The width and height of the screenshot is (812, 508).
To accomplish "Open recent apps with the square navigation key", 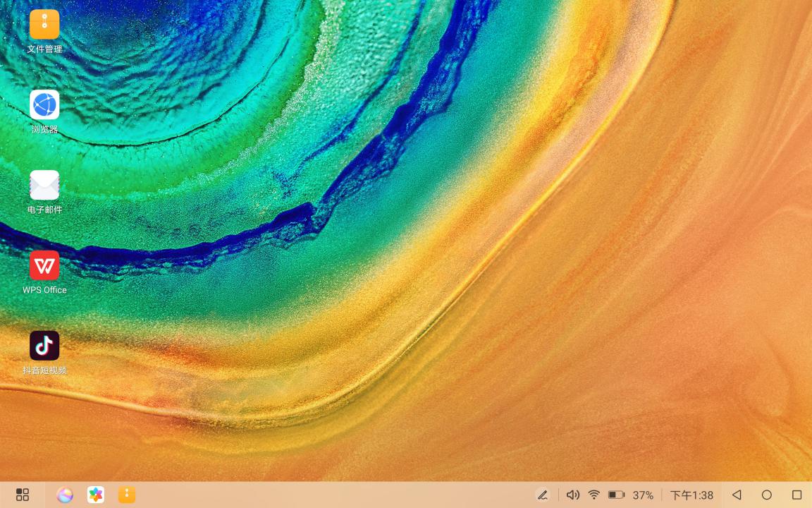I will [x=797, y=495].
